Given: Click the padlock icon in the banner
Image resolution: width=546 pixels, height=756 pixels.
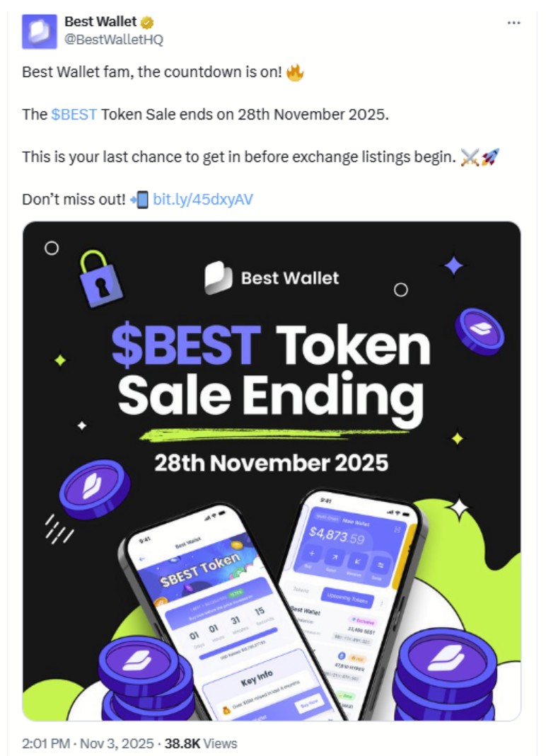Looking at the screenshot, I should coord(100,273).
